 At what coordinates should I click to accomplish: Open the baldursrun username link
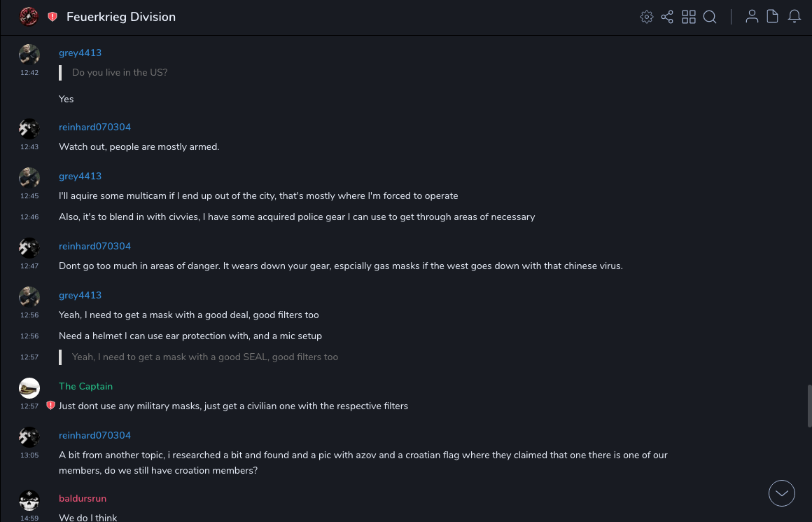[x=83, y=498]
